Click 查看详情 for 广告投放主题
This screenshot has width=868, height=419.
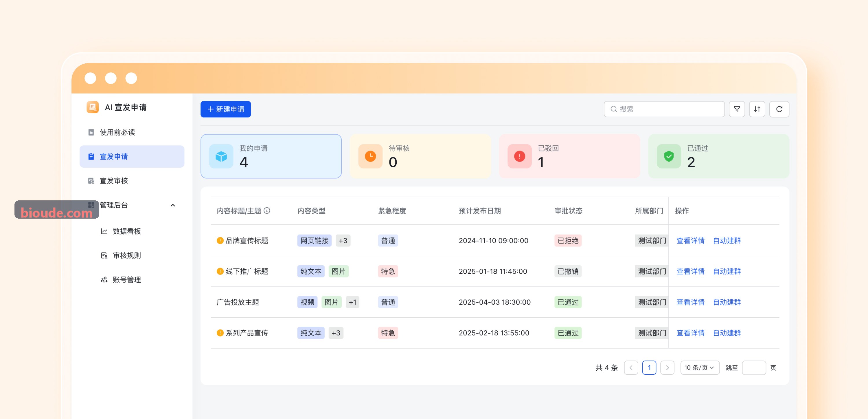pyautogui.click(x=690, y=302)
